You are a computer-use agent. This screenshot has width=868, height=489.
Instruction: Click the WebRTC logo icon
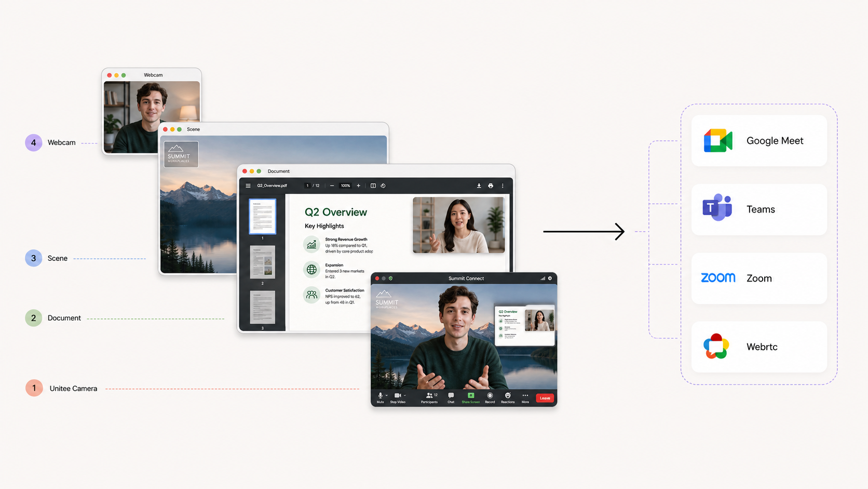(x=716, y=346)
